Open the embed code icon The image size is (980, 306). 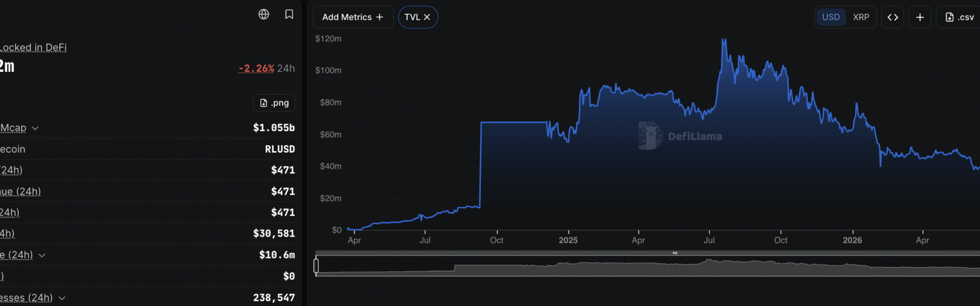(893, 17)
